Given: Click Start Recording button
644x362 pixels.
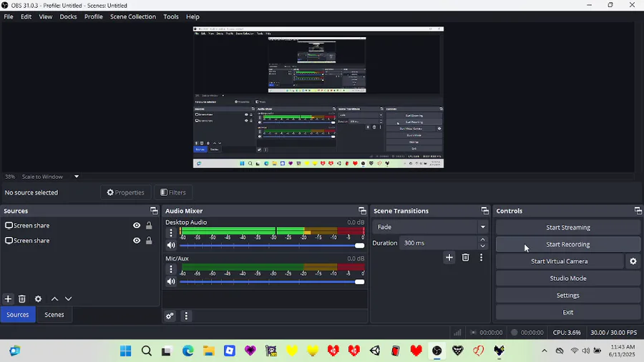Looking at the screenshot, I should click(x=568, y=244).
